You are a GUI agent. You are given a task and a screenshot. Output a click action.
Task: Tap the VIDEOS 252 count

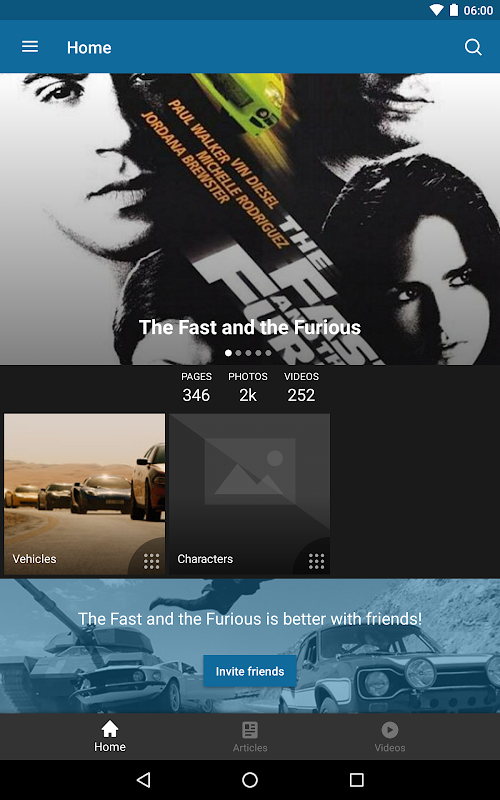point(301,387)
